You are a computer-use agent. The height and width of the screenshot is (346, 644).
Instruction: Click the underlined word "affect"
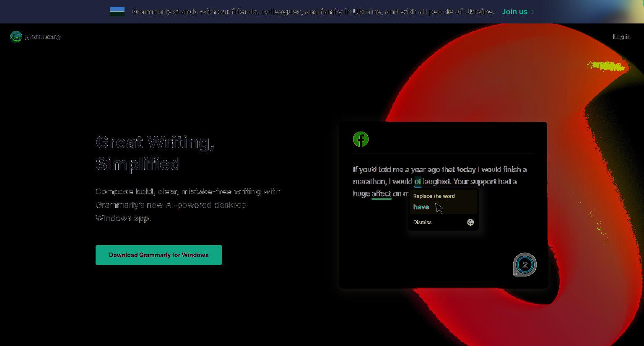click(381, 194)
